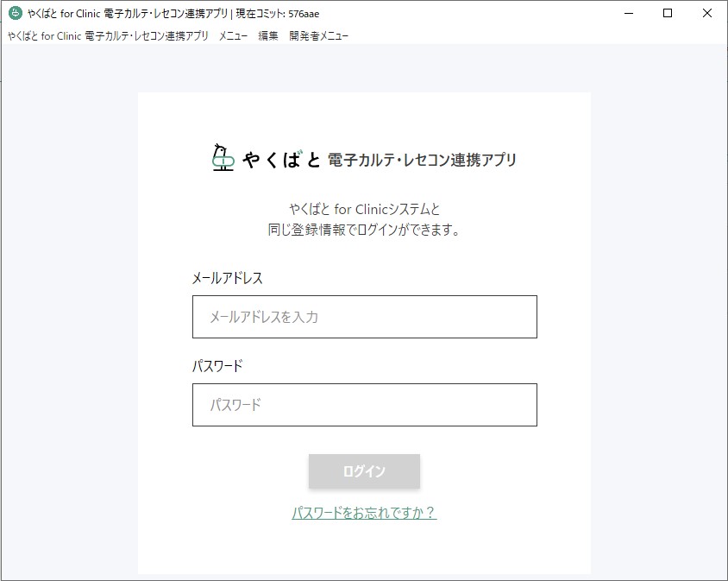Minimize the application window
Viewport: 728px width, 581px height.
628,13
